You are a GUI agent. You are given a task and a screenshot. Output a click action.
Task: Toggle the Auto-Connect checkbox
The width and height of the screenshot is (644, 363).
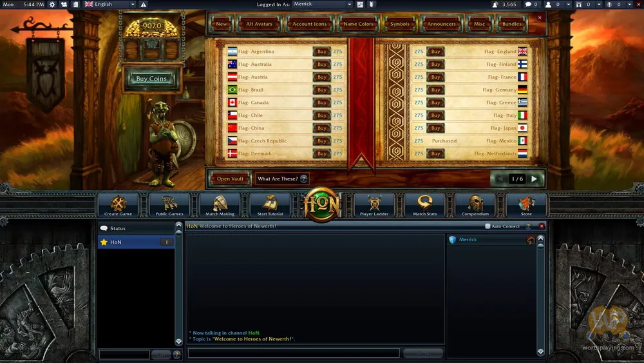click(488, 226)
